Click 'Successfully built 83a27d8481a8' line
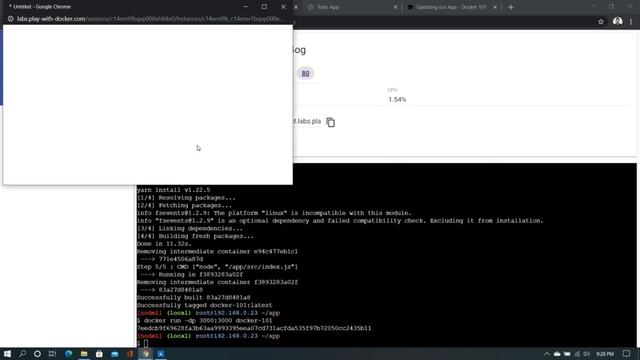Screen dimensions: 640x360 point(193,298)
